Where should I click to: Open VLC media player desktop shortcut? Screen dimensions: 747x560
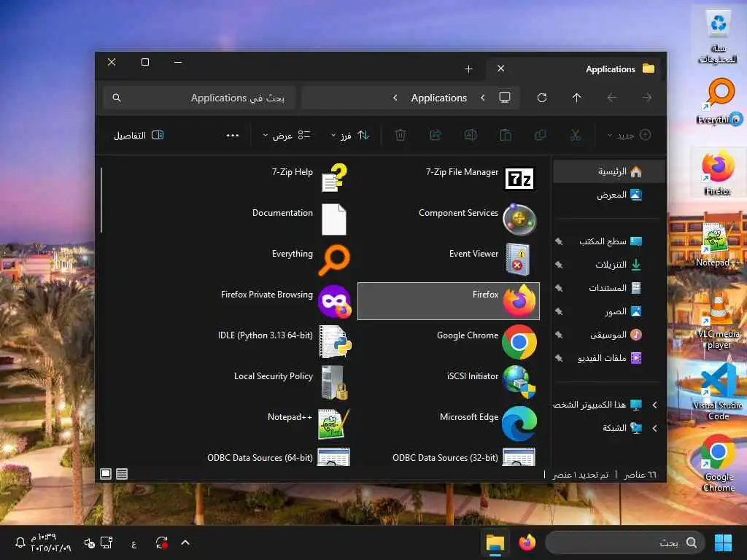click(718, 321)
